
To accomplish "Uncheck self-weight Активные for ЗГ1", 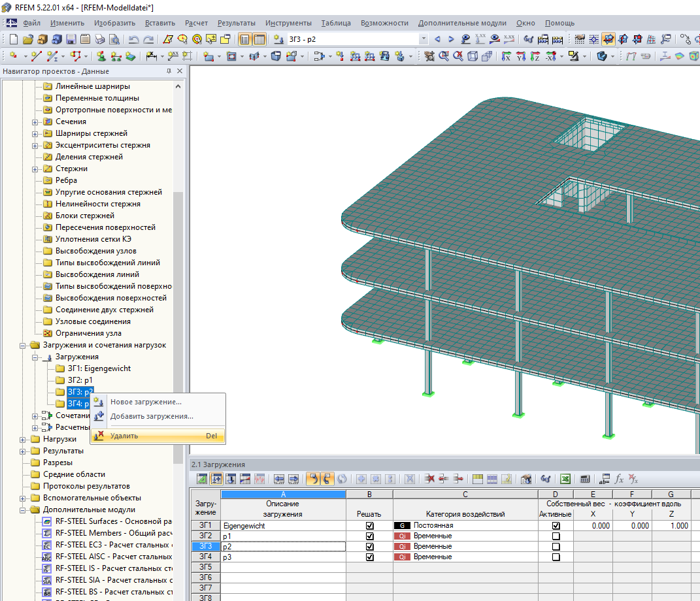I will click(556, 526).
